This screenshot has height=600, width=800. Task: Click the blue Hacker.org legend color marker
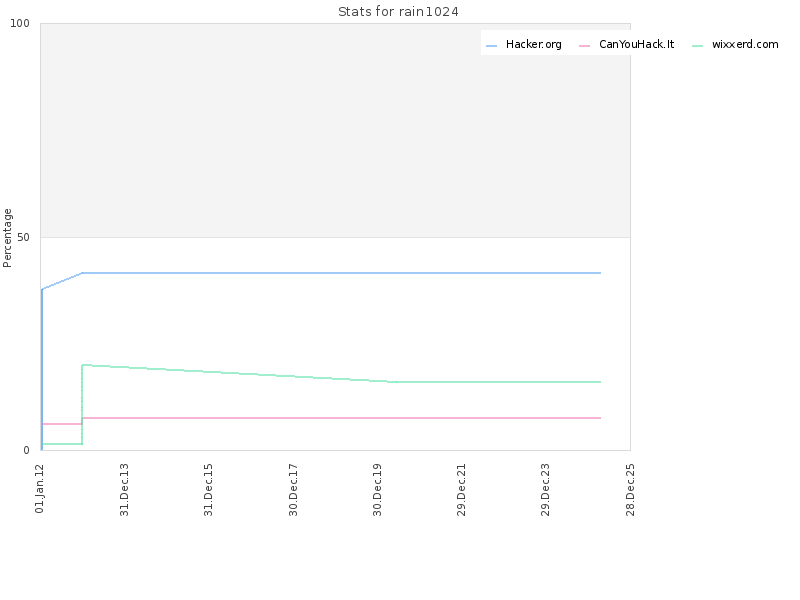(x=491, y=46)
